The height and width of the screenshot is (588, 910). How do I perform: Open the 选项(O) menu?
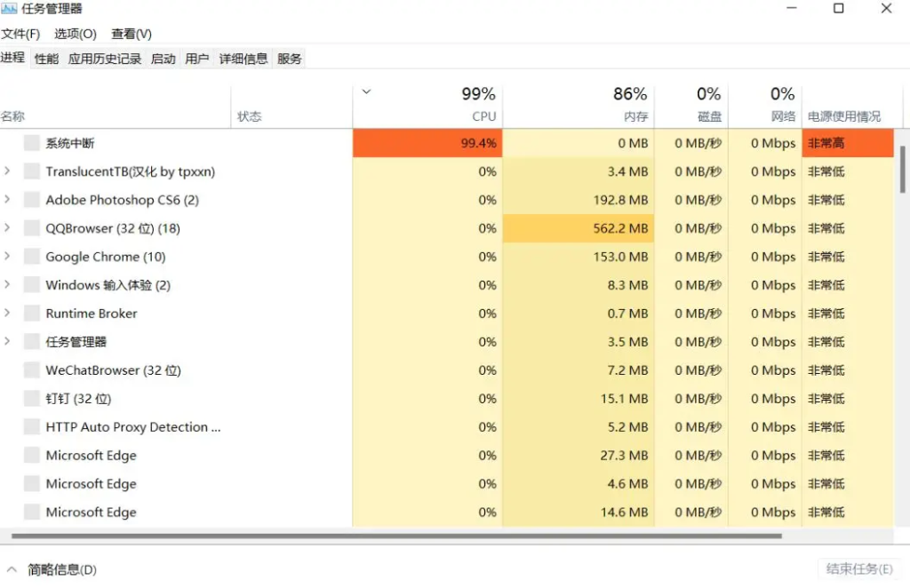[x=76, y=35]
